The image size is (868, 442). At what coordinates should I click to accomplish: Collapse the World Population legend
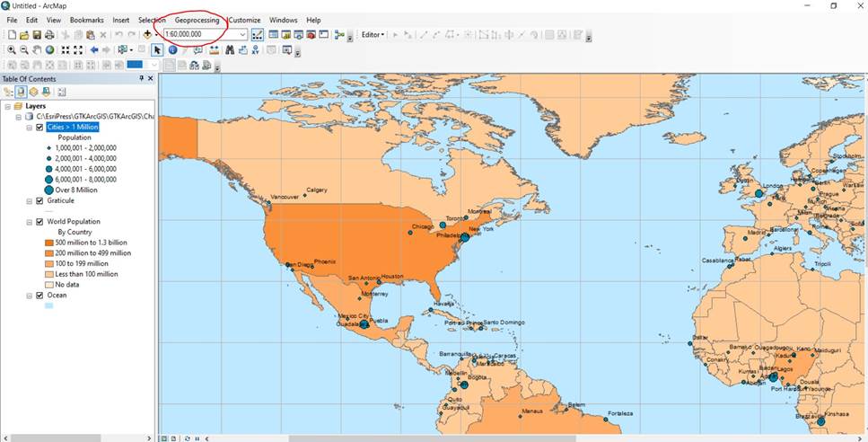[x=30, y=222]
